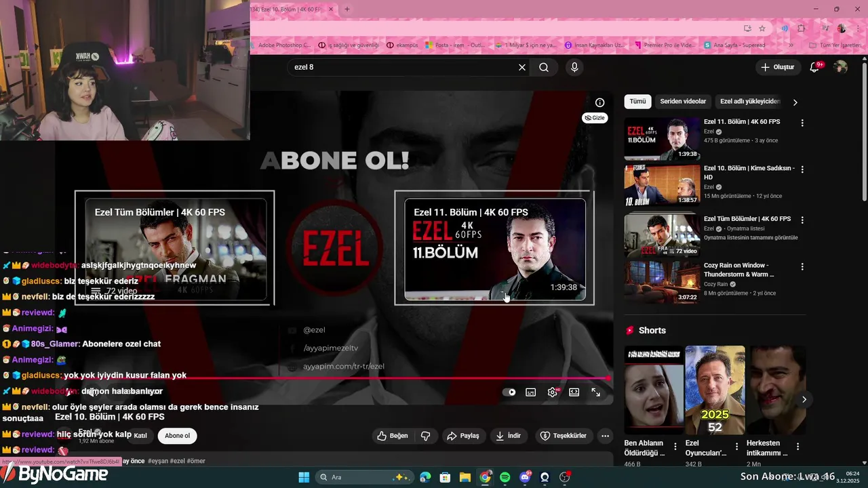Image resolution: width=868 pixels, height=488 pixels.
Task: Open Ezel 10. Bölüm Kime Sadıksın title
Action: tap(749, 173)
